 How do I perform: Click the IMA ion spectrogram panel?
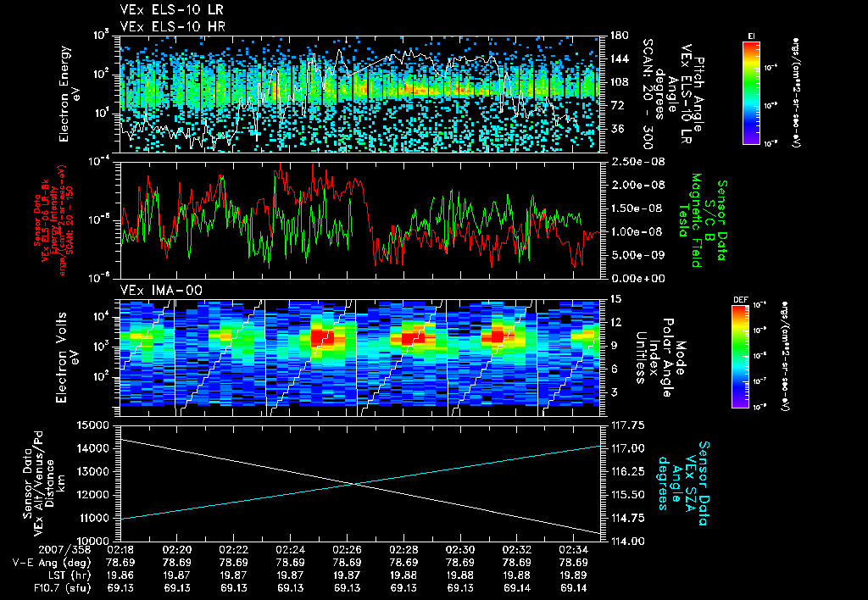pos(359,358)
